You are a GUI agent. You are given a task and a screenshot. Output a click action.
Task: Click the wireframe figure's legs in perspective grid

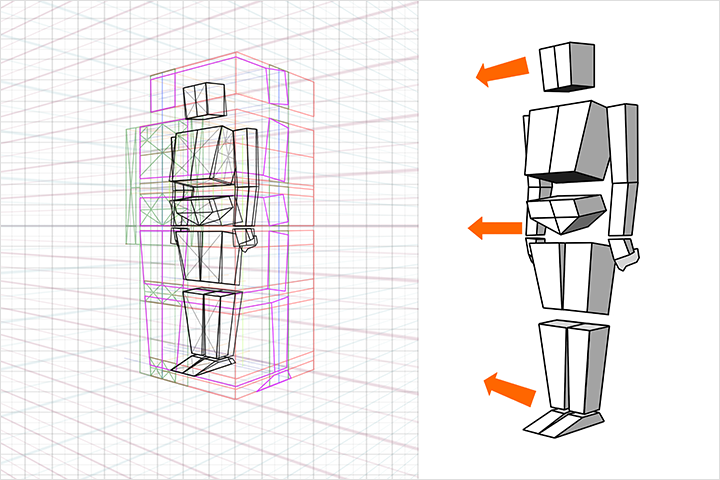(212, 323)
